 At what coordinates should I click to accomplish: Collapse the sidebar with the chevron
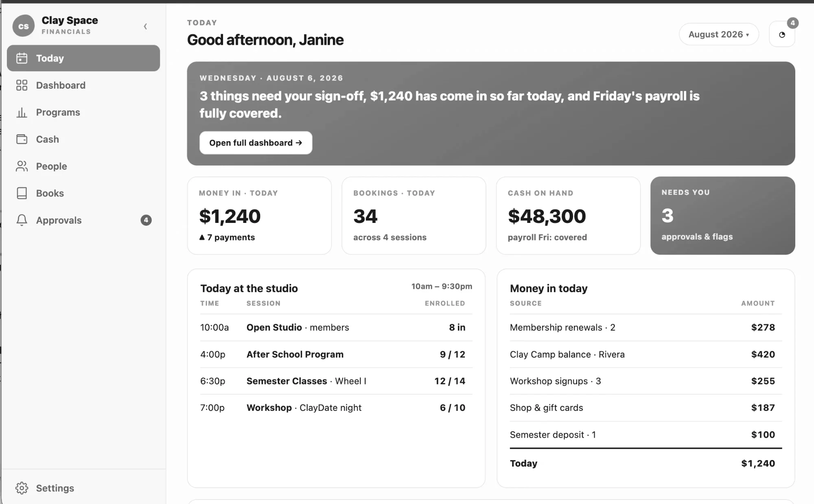point(145,26)
